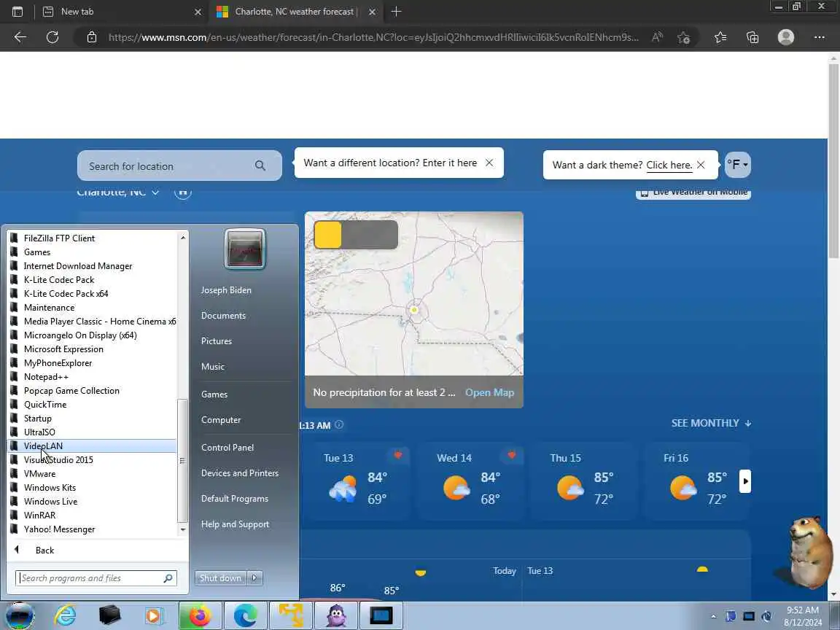Expand Internet Download Manager folder
This screenshot has height=630, width=840.
pos(92,265)
